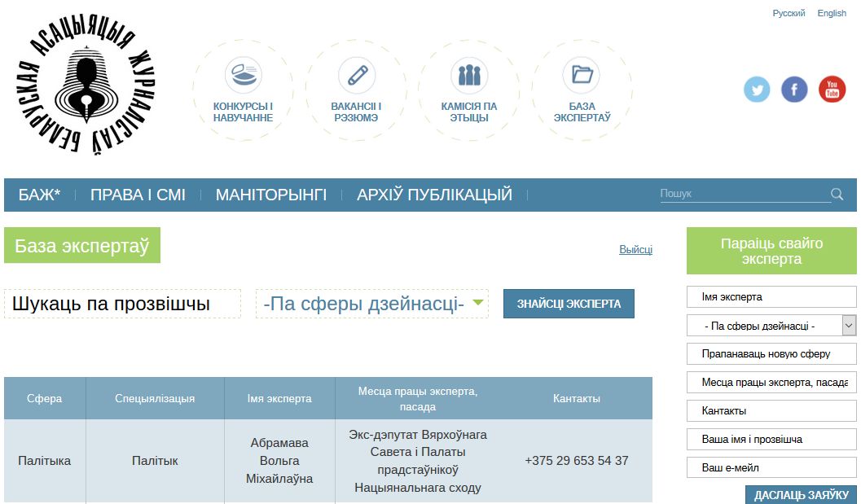Focus the Шукаць па прозвішчы field
861x504 pixels.
click(x=122, y=304)
